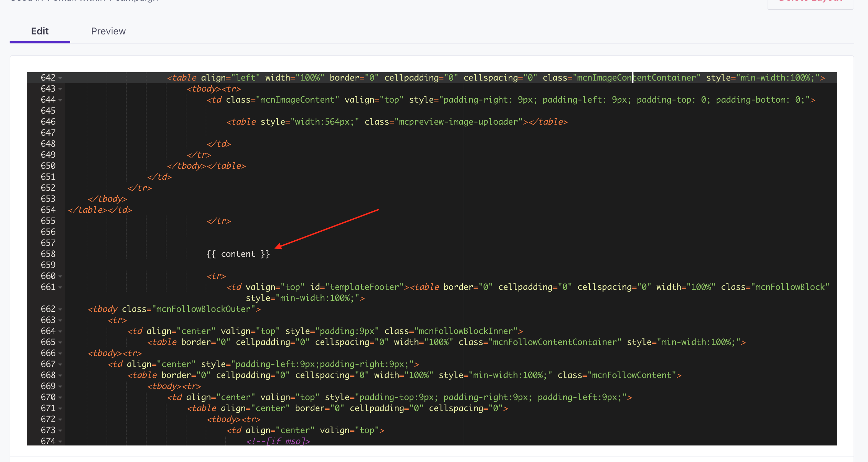Click line number 658 in the gutter
This screenshot has height=462, width=868.
click(48, 254)
